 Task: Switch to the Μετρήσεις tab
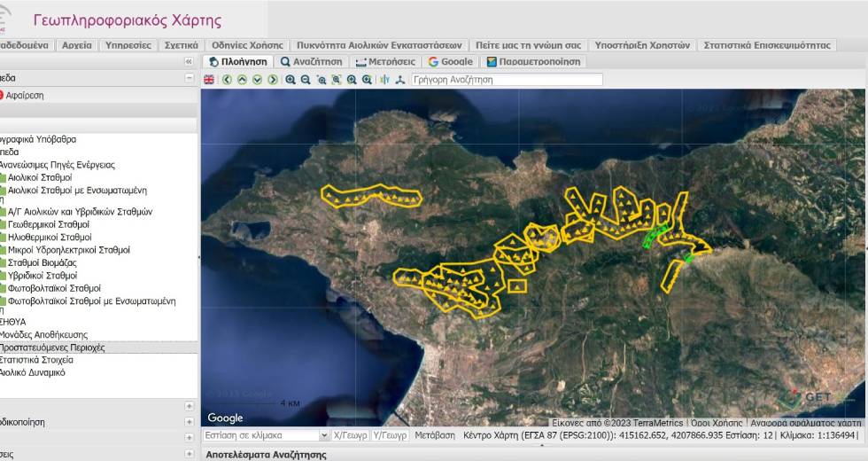[x=385, y=61]
